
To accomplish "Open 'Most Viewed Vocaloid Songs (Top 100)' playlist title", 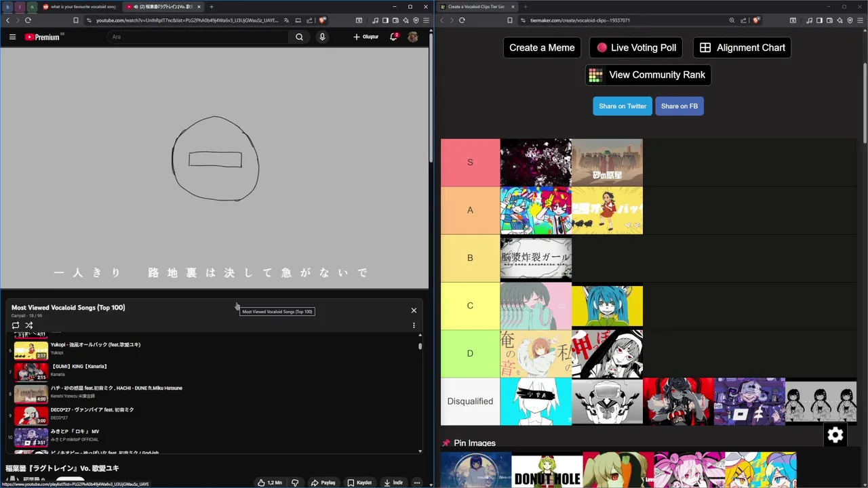I will (68, 308).
